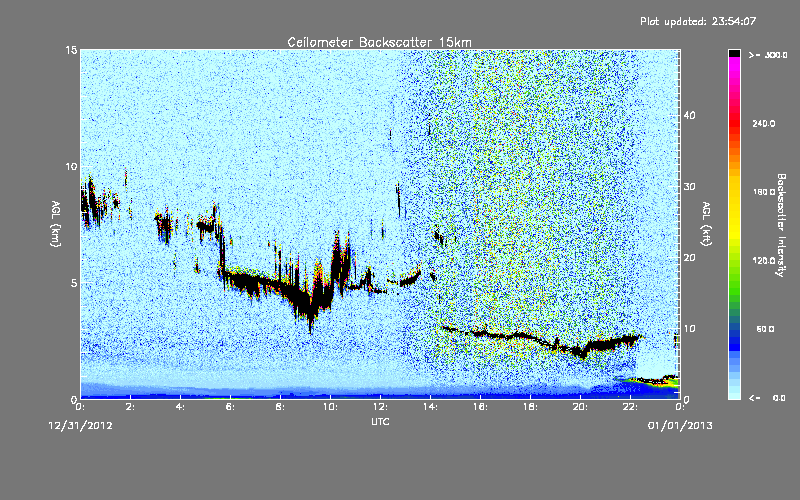Click the 240.0 colorbar value
Viewport: 800px width, 500px height.
(763, 123)
